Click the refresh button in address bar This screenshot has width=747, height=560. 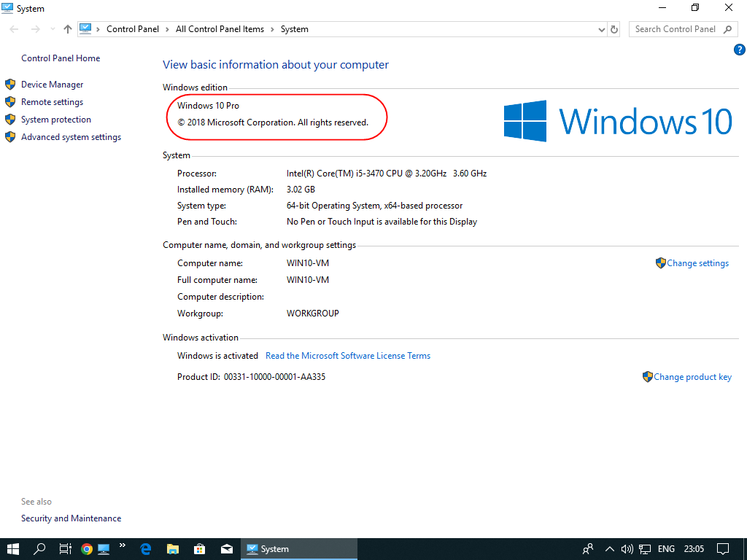[614, 29]
